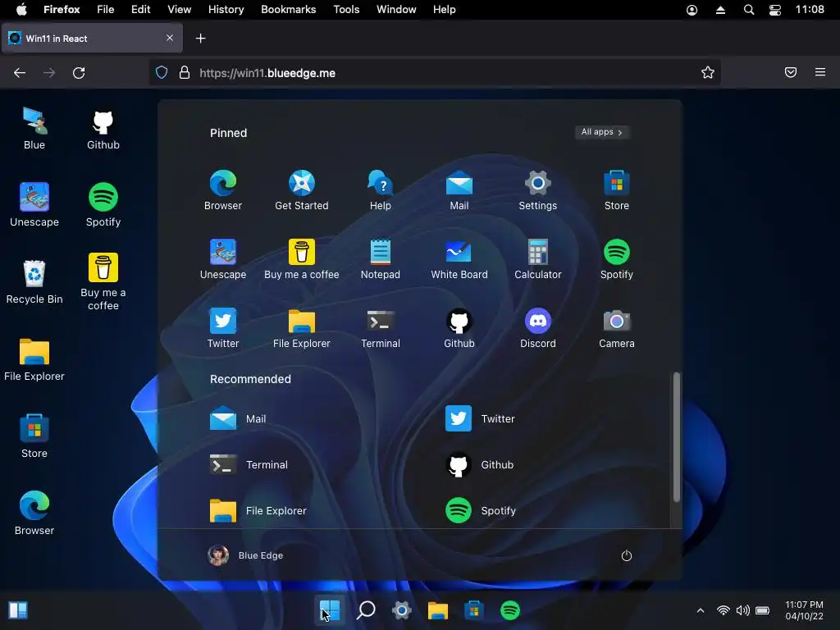
Task: Open Settings from the taskbar
Action: tap(402, 610)
